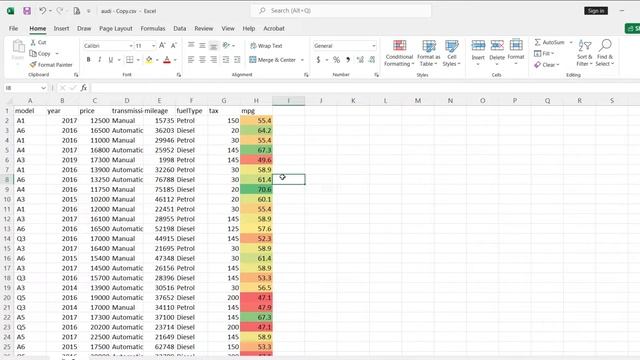
Task: Open Cell Styles gallery
Action: [x=451, y=53]
